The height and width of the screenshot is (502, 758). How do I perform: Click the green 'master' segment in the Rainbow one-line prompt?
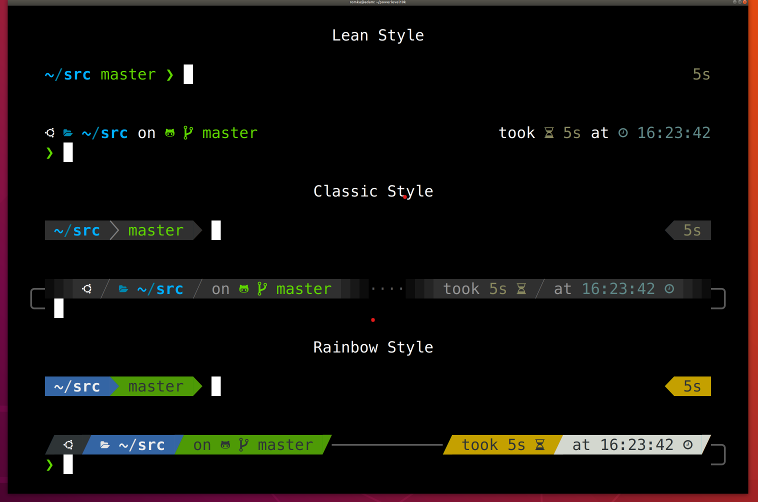[156, 386]
